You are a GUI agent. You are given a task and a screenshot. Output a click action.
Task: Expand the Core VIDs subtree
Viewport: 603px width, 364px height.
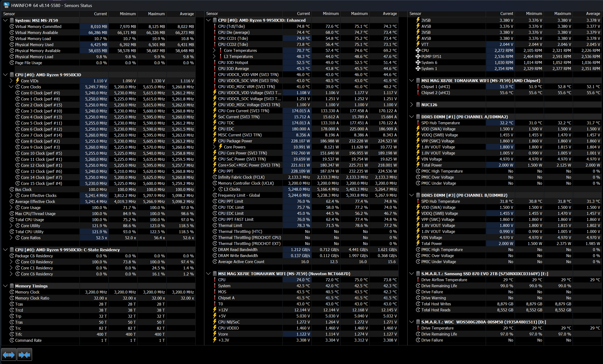pos(11,81)
